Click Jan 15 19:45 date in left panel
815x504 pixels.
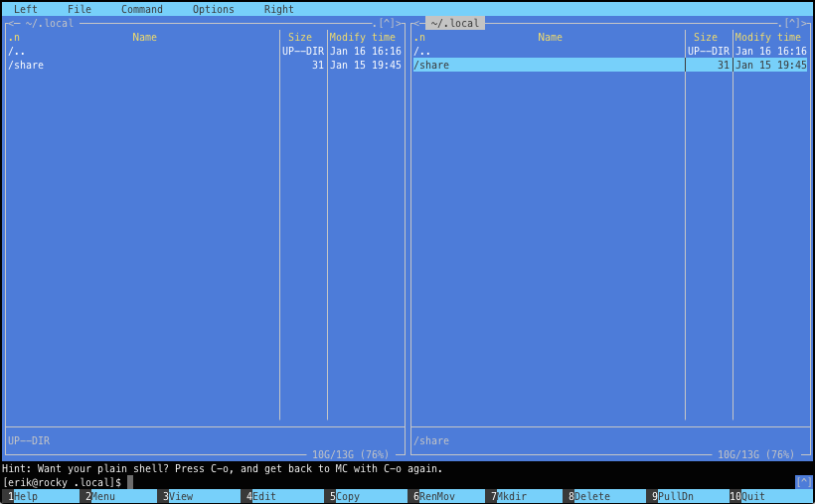click(366, 65)
